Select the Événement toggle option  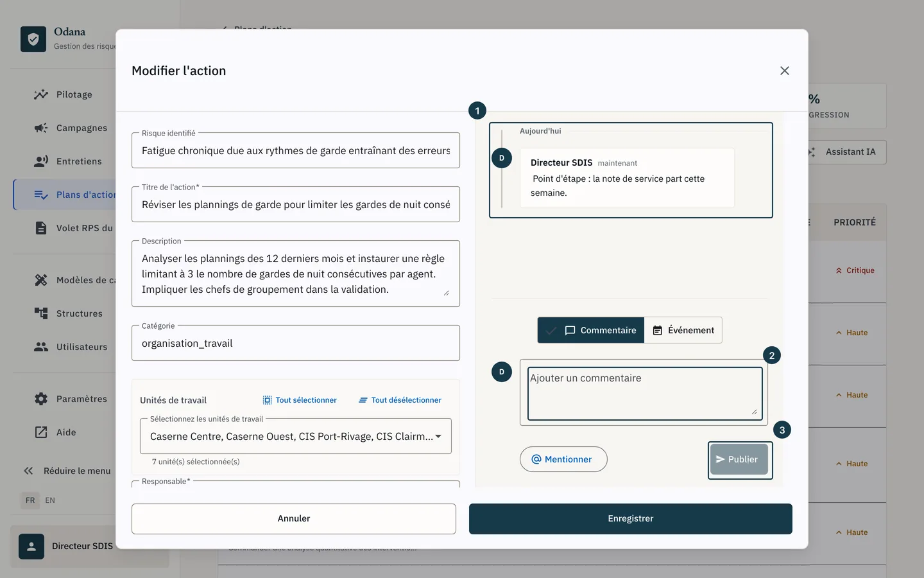click(x=683, y=330)
